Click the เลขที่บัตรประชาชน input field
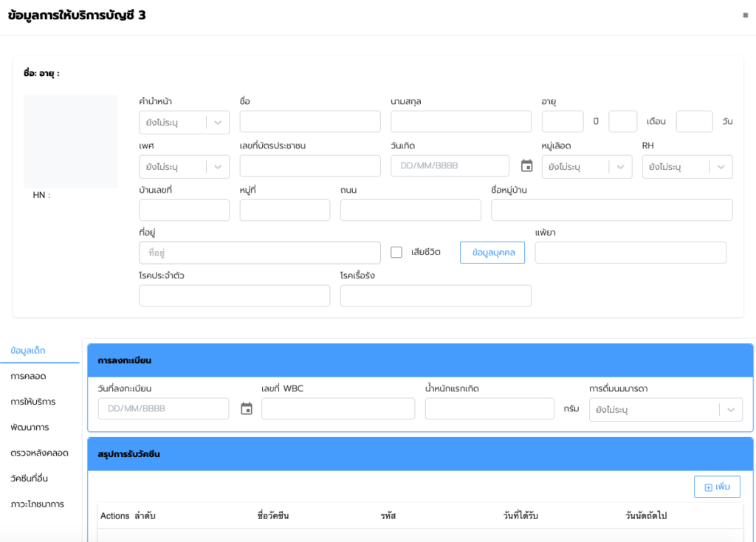This screenshot has height=542, width=756. [x=310, y=166]
